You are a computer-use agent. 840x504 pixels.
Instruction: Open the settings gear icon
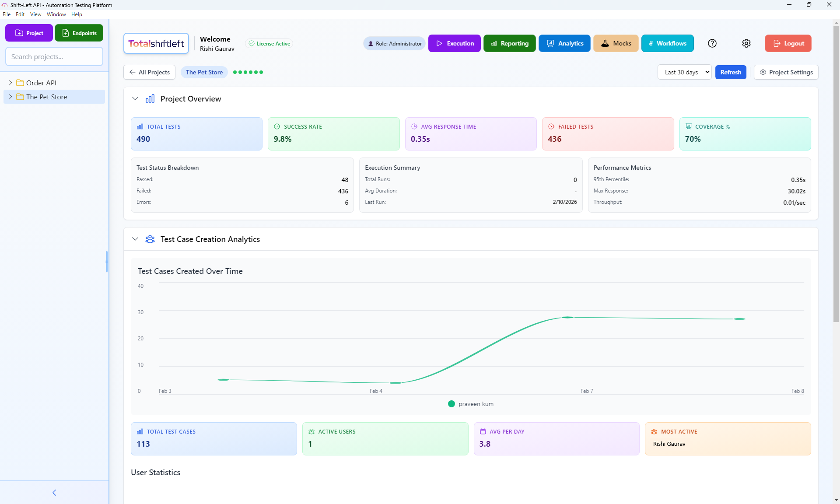click(x=746, y=43)
